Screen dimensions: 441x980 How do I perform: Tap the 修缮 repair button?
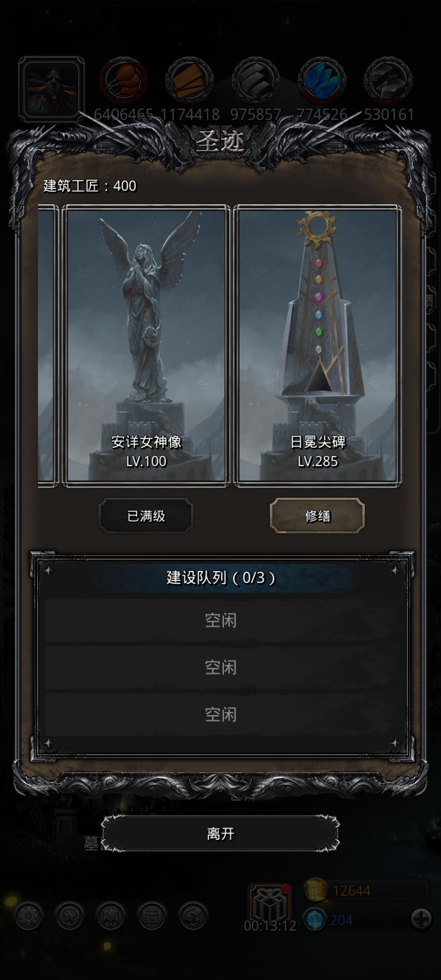point(317,516)
